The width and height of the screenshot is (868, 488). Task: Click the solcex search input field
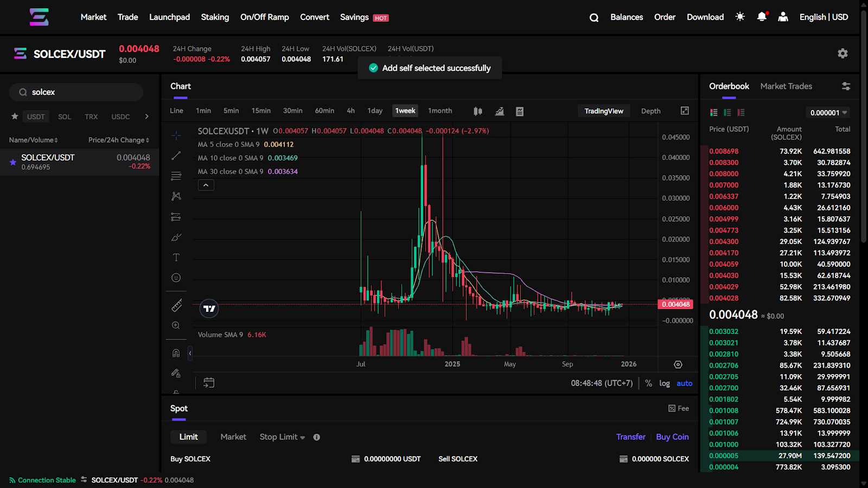pyautogui.click(x=81, y=92)
